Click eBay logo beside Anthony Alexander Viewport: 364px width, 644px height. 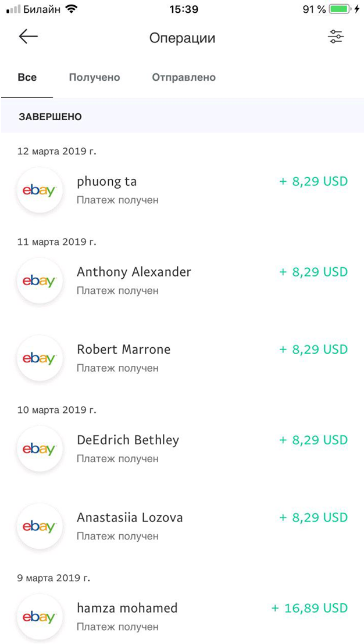40,280
